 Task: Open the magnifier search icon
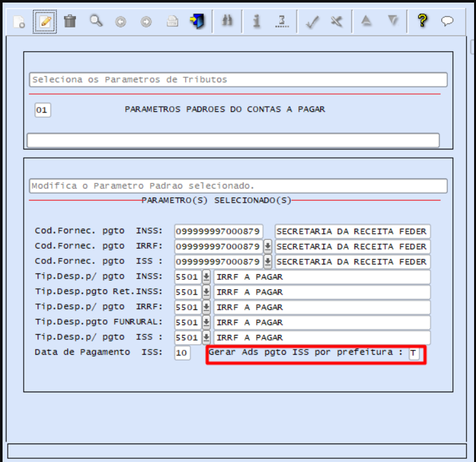coord(96,21)
